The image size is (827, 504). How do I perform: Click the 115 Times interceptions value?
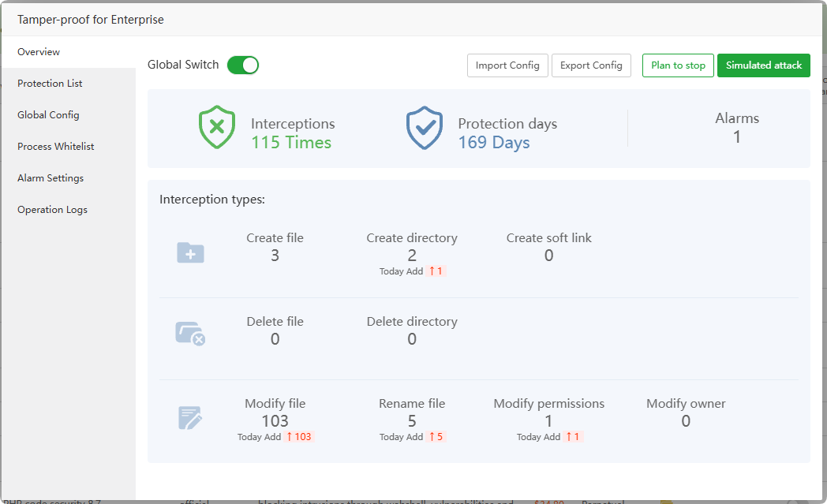pyautogui.click(x=291, y=143)
